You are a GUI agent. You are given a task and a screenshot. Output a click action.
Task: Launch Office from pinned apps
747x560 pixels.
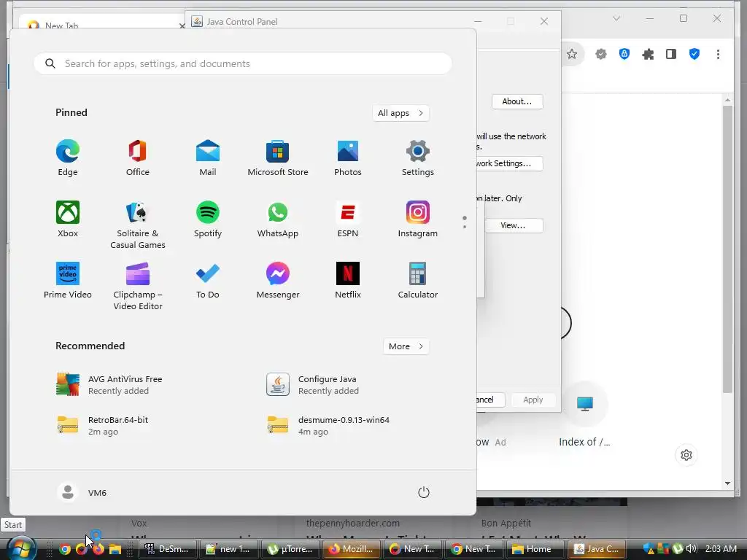pyautogui.click(x=138, y=158)
